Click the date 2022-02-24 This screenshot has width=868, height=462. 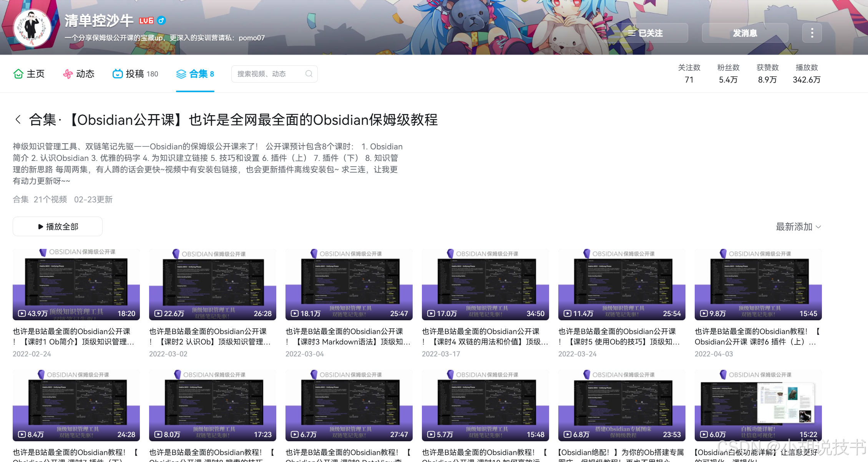[x=32, y=354]
